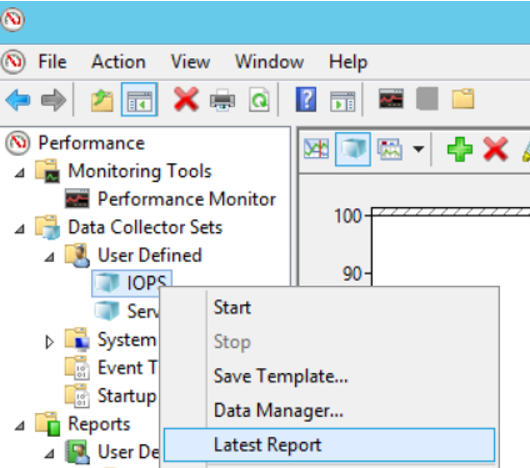This screenshot has height=468, width=530.
Task: Open the Action menu
Action: [x=118, y=62]
